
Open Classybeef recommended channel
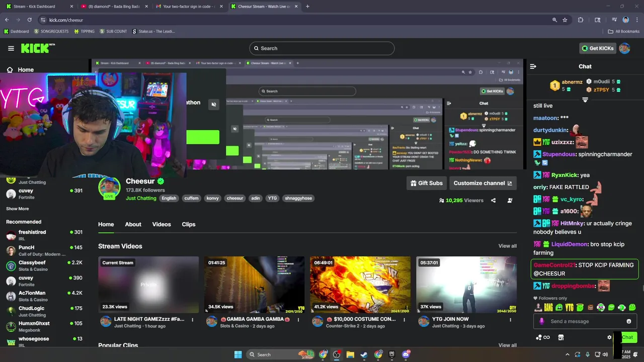[44, 265]
